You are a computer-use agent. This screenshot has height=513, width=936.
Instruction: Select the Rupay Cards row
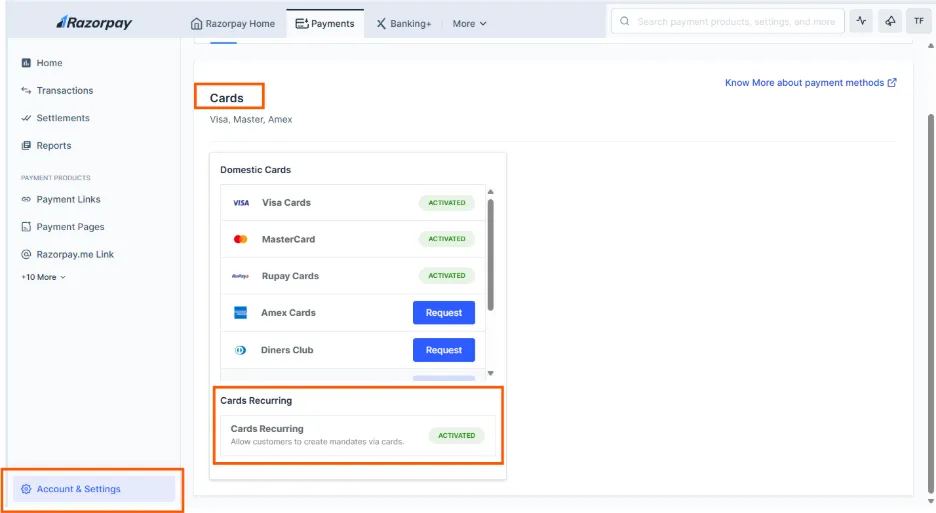click(353, 275)
